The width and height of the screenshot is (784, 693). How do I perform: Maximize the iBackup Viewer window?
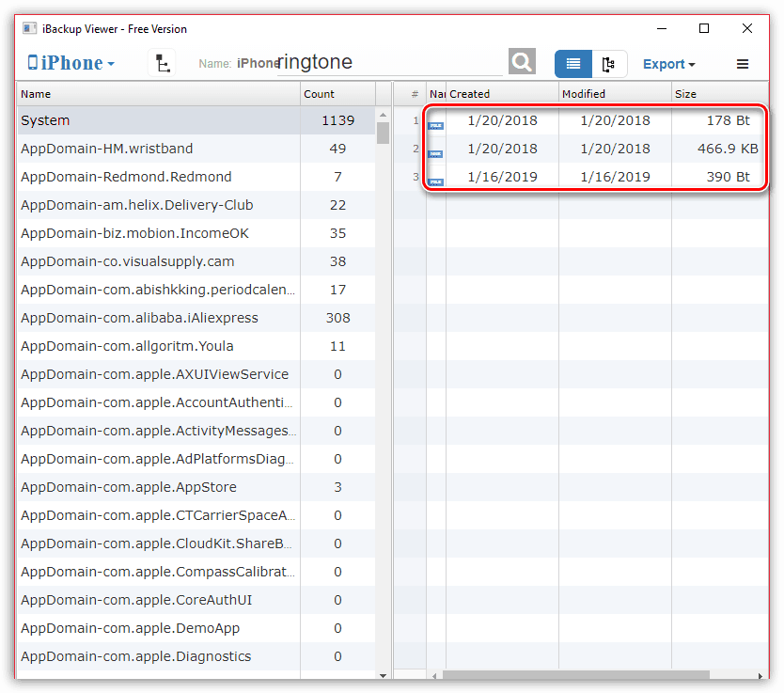704,28
